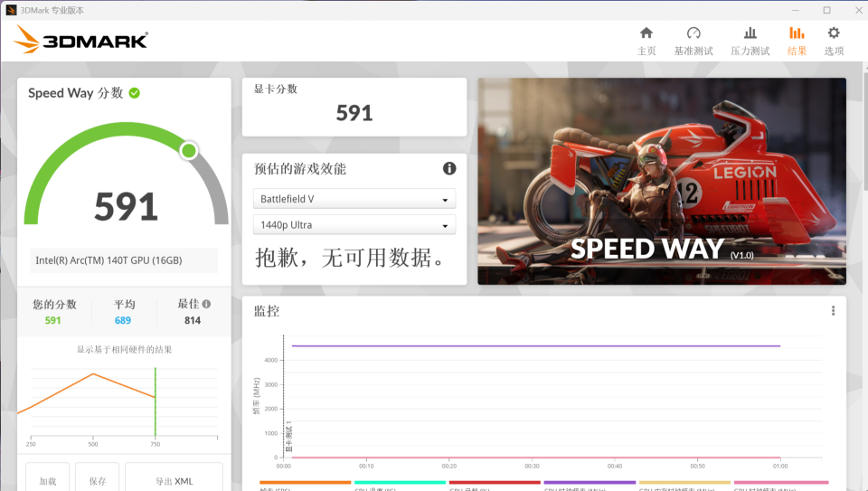Click the Speed Way benchmark thumbnail
868x491 pixels.
click(x=662, y=181)
